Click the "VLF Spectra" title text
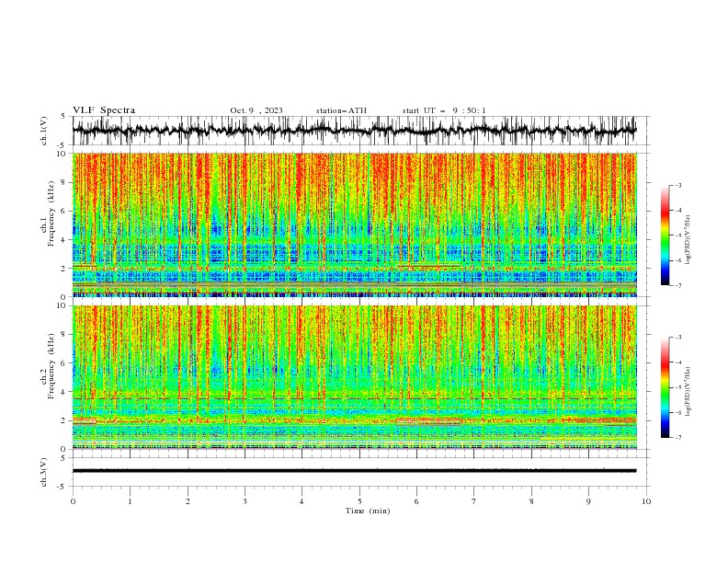Image resolution: width=728 pixels, height=563 pixels. tap(104, 110)
